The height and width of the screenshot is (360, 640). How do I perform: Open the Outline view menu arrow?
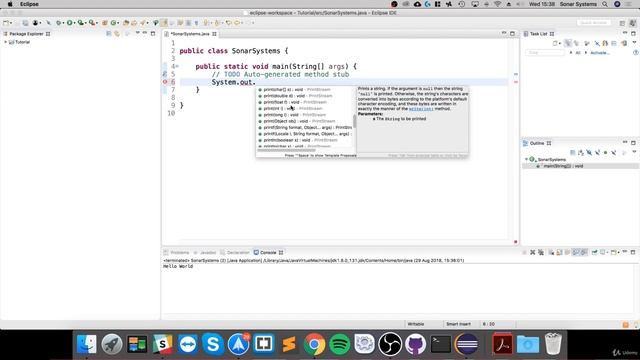634,152
